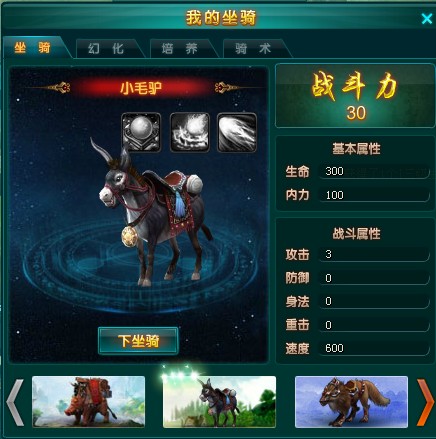This screenshot has height=439, width=436.
Task: Click the 速度 value field showing 600
Action: point(374,348)
